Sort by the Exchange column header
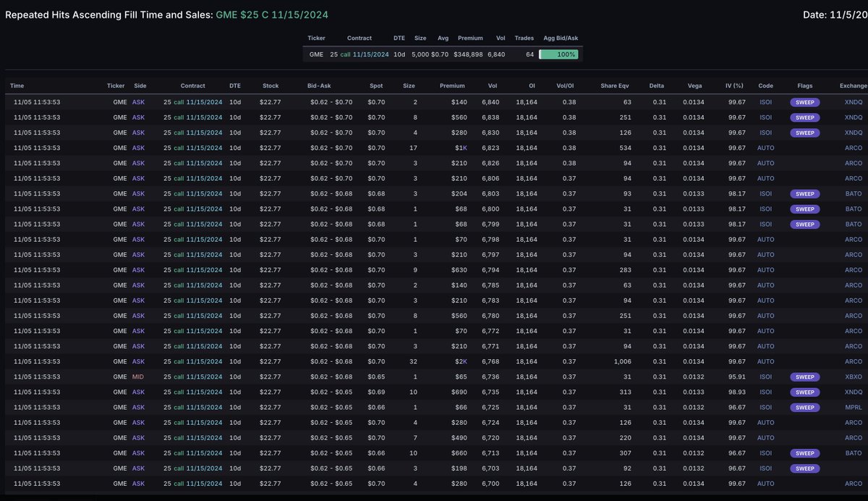This screenshot has width=868, height=501. (x=853, y=86)
